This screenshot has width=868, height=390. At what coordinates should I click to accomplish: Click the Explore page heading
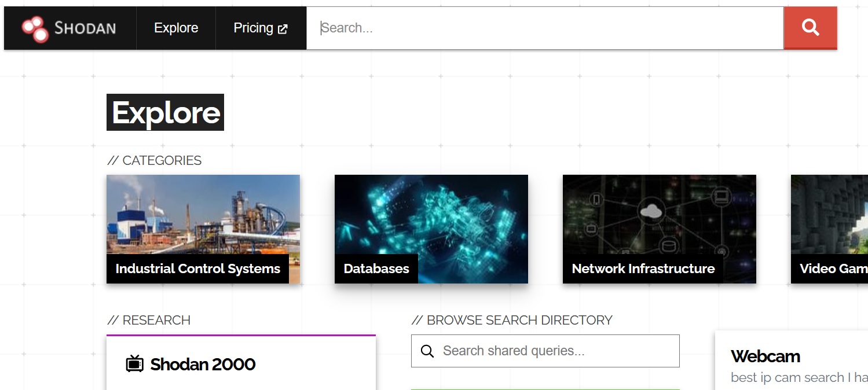point(164,112)
